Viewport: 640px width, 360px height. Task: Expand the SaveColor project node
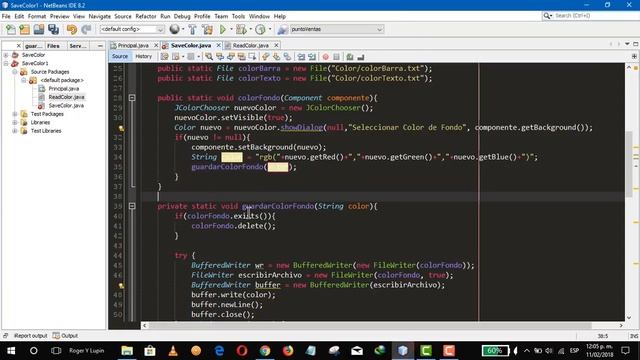6,55
